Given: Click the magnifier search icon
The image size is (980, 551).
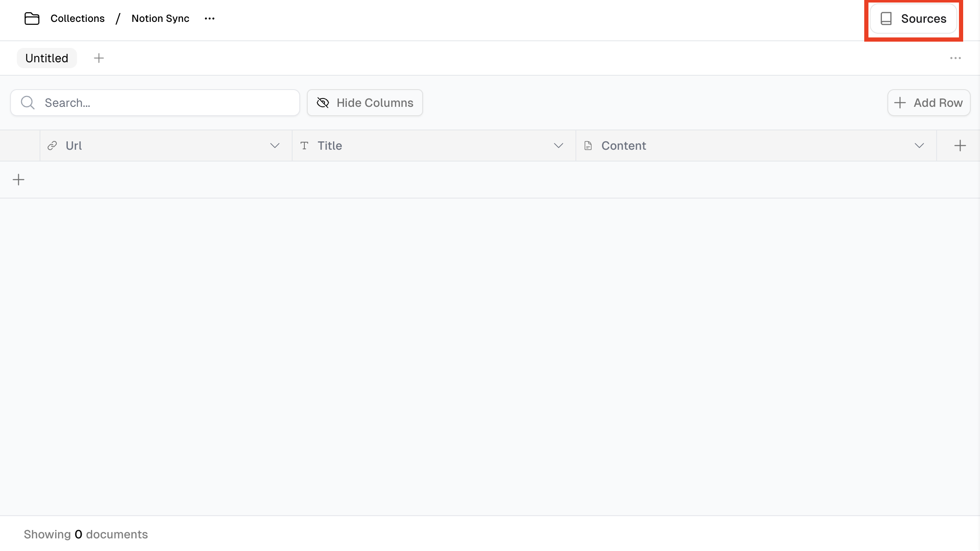Looking at the screenshot, I should click(x=28, y=103).
